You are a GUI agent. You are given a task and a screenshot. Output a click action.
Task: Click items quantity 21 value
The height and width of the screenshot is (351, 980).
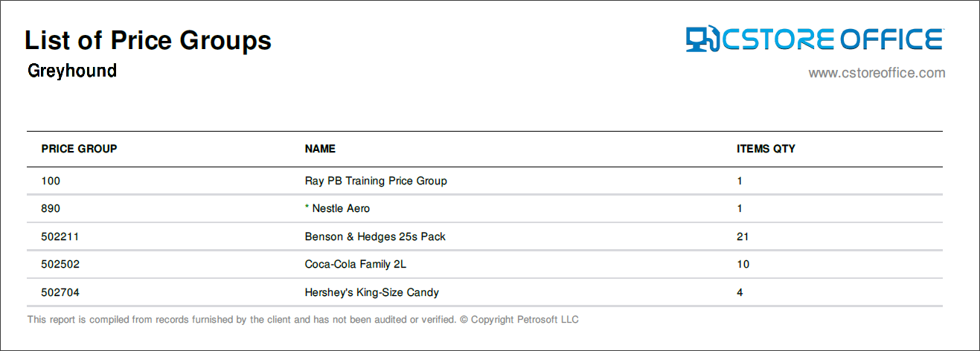(743, 236)
